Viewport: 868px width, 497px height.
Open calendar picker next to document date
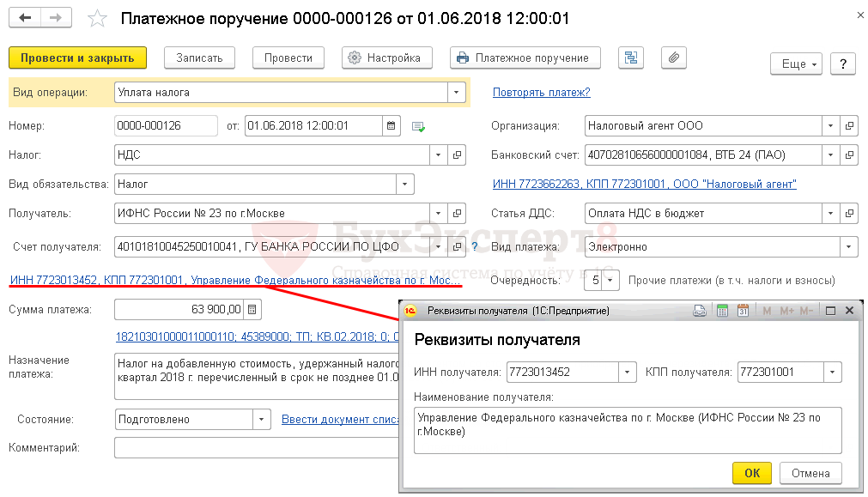[x=392, y=126]
